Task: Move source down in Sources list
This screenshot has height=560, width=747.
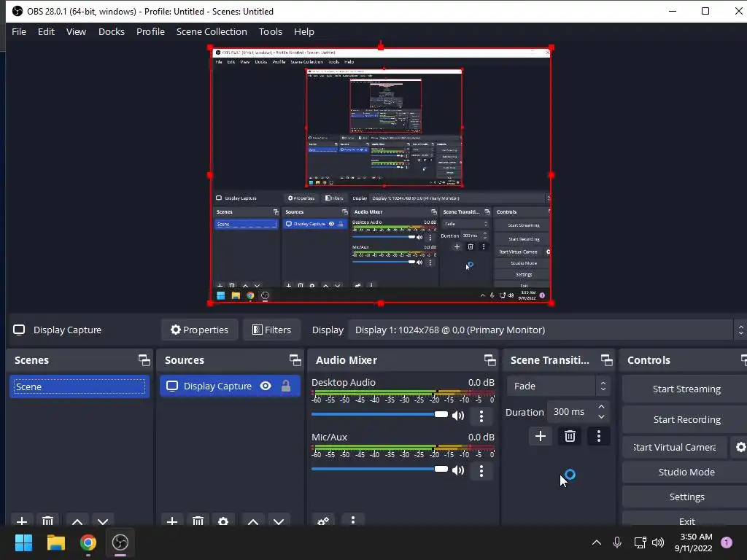Action: 279,521
